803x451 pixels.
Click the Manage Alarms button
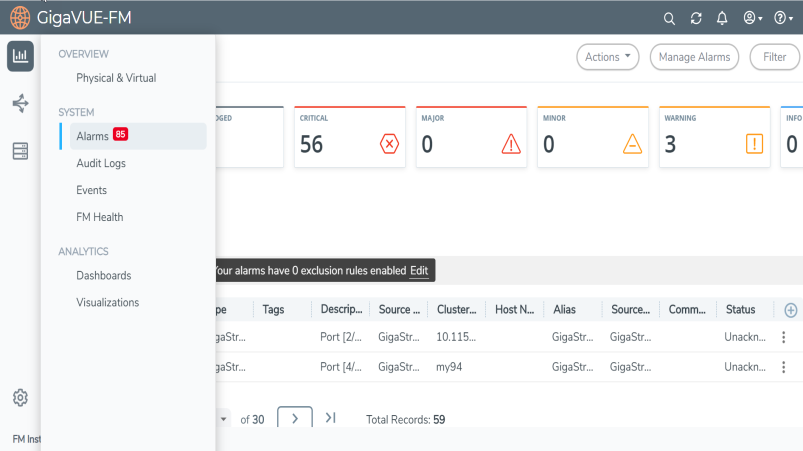point(695,57)
